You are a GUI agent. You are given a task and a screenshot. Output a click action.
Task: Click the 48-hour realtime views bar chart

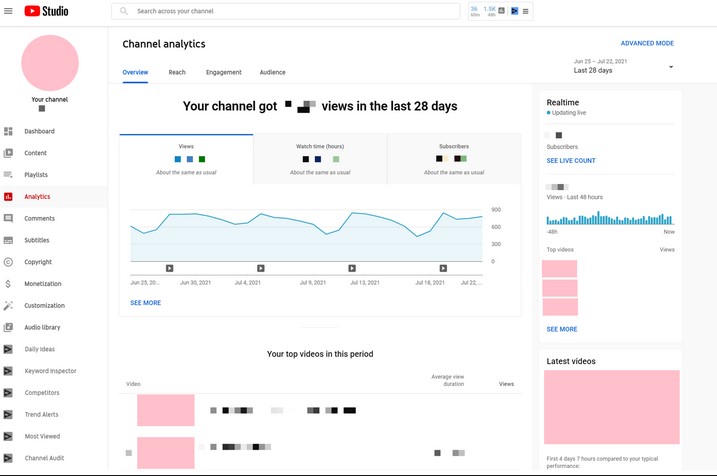pos(610,218)
